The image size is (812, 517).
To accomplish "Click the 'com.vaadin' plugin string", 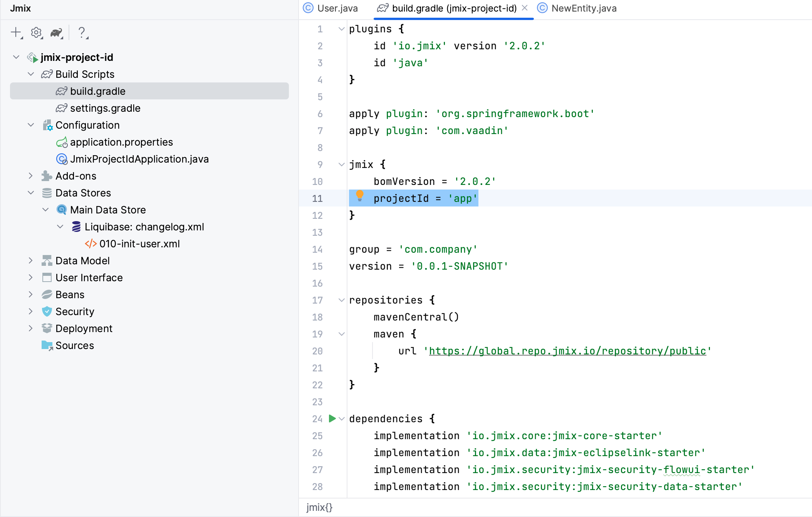I will pos(472,131).
